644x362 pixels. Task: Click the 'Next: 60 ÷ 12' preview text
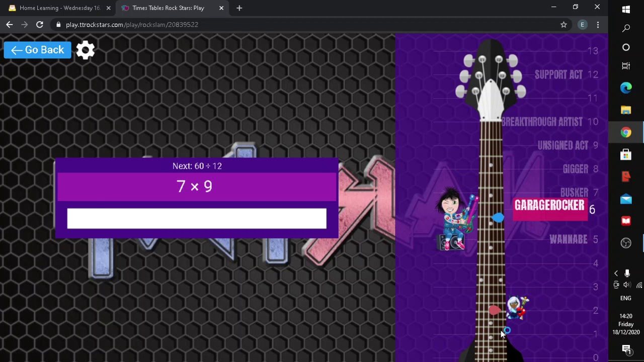197,166
